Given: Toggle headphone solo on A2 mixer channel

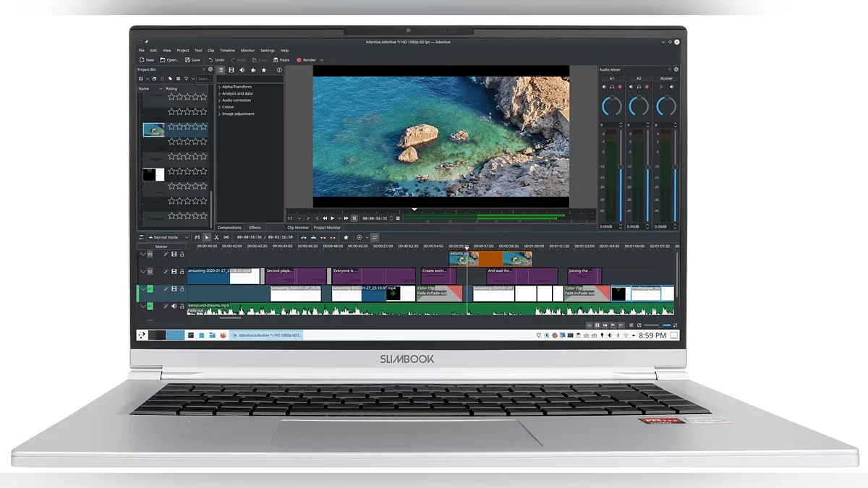Looking at the screenshot, I should [639, 87].
